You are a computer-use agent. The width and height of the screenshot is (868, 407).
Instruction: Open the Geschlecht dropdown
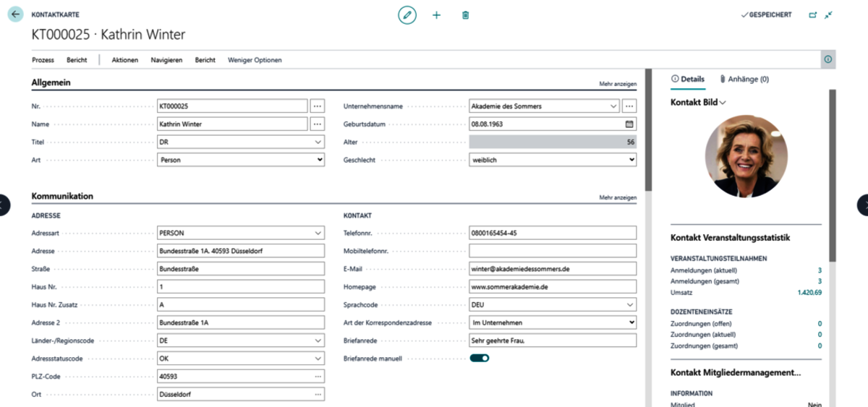[631, 160]
